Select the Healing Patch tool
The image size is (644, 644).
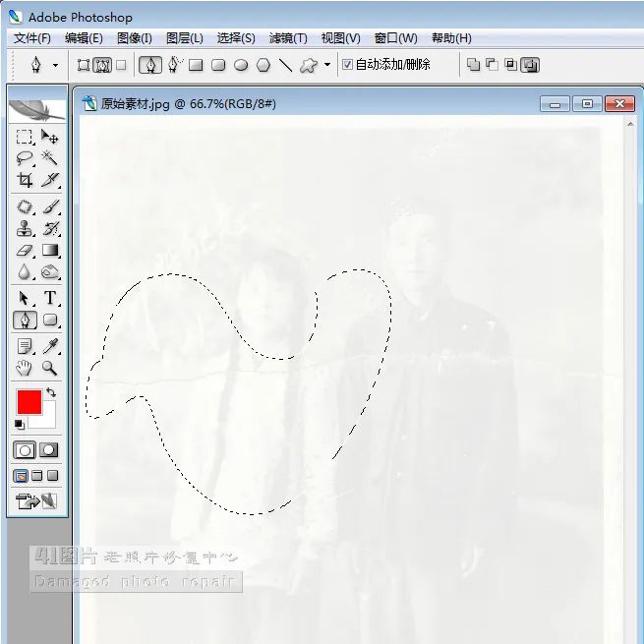[25, 206]
